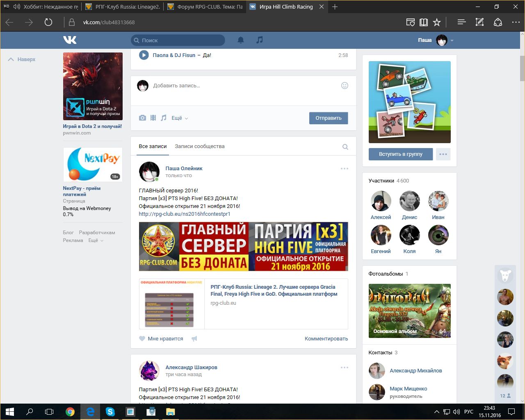Expand the Ещё attachment menu

[180, 118]
